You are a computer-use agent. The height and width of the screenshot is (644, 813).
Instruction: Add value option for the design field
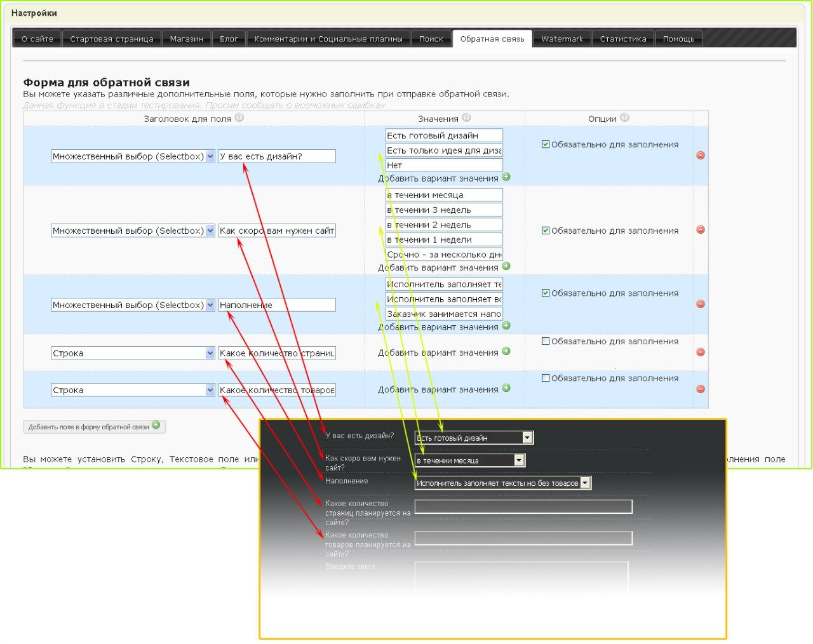click(506, 177)
